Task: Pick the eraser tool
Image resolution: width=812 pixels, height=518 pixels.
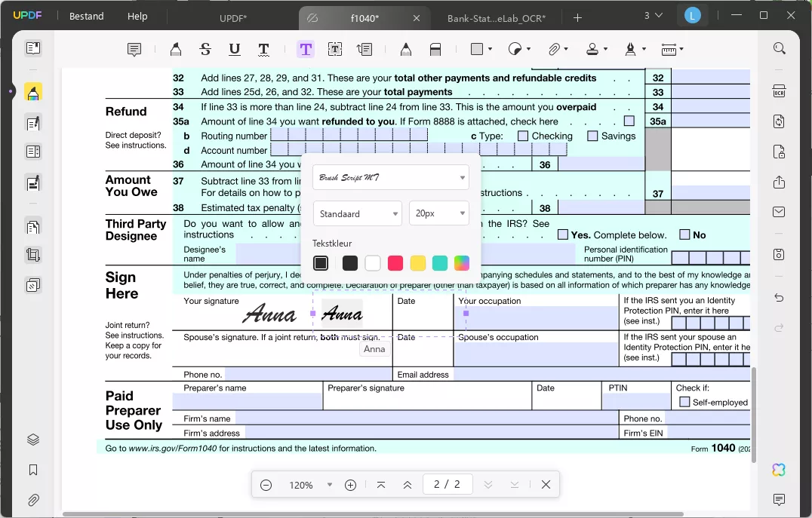Action: tap(435, 49)
